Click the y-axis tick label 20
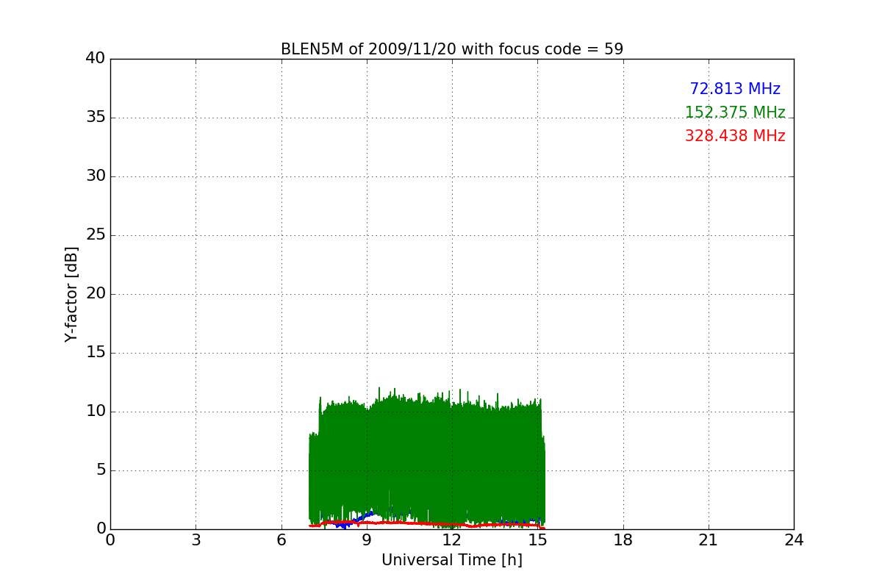The image size is (882, 588). (x=96, y=294)
